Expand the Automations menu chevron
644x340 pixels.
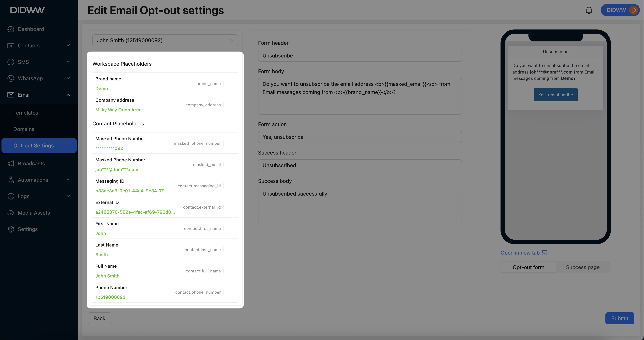click(x=68, y=180)
